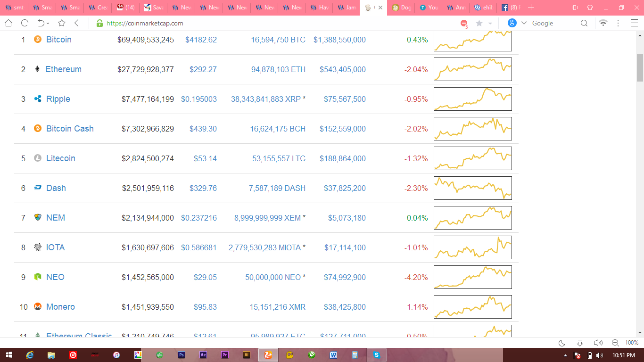
Task: Click the IOTA 7-day price chart
Action: tap(473, 247)
